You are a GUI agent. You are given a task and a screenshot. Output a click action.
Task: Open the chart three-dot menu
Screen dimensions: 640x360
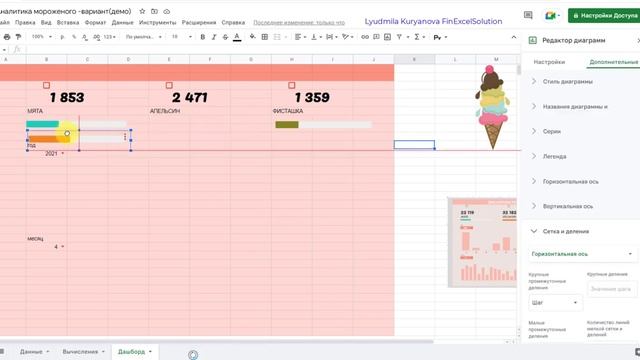point(125,137)
